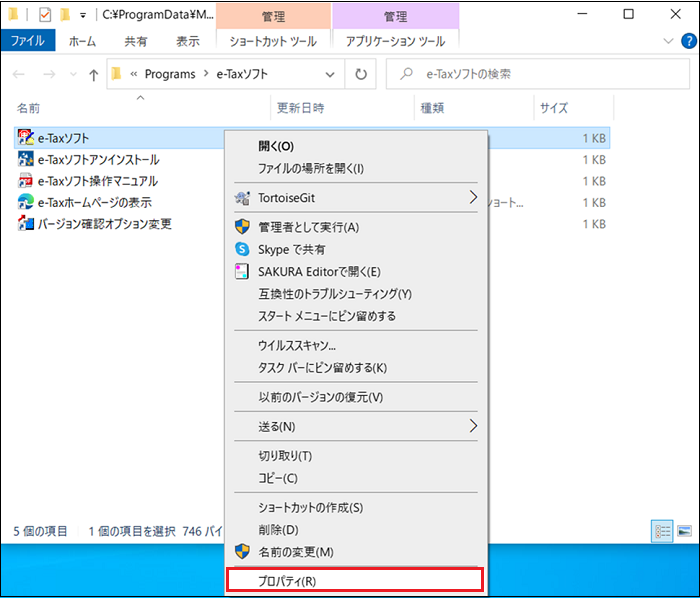This screenshot has width=700, height=598.
Task: Open the ホーム ribbon tab
Action: 82,41
